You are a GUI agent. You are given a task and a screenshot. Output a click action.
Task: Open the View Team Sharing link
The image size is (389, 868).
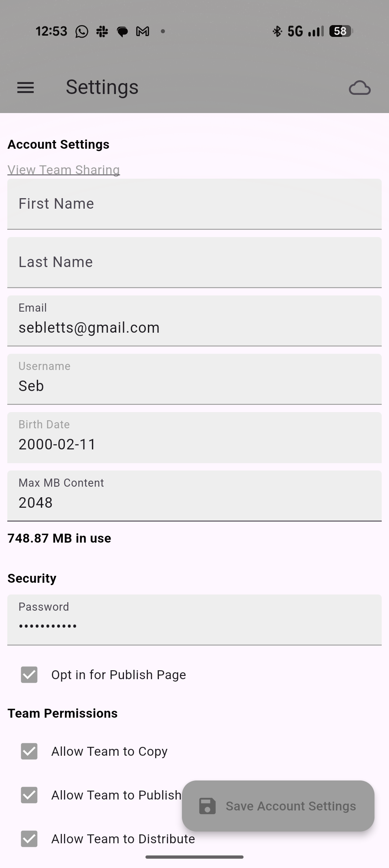(64, 170)
